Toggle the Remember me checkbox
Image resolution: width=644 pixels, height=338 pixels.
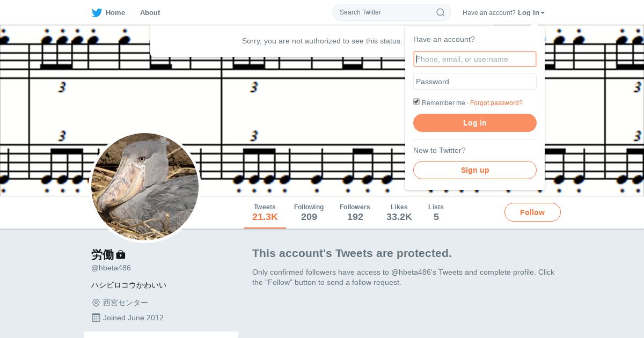416,102
